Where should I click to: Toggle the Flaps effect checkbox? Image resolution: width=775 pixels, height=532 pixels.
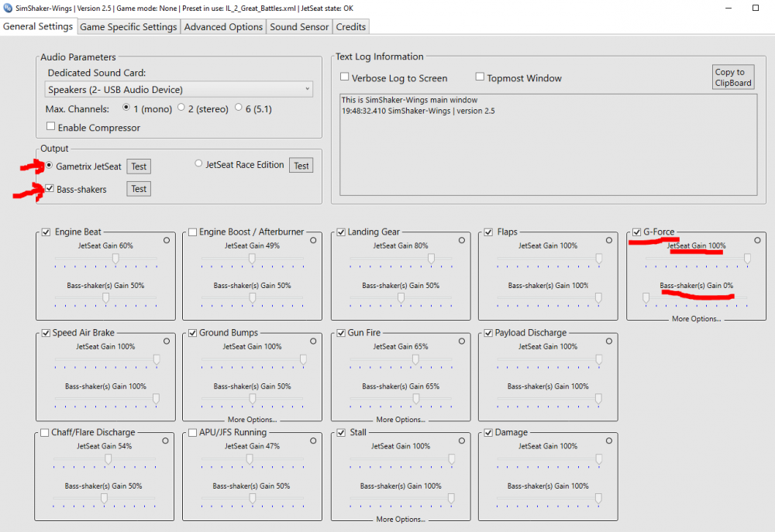(x=488, y=232)
